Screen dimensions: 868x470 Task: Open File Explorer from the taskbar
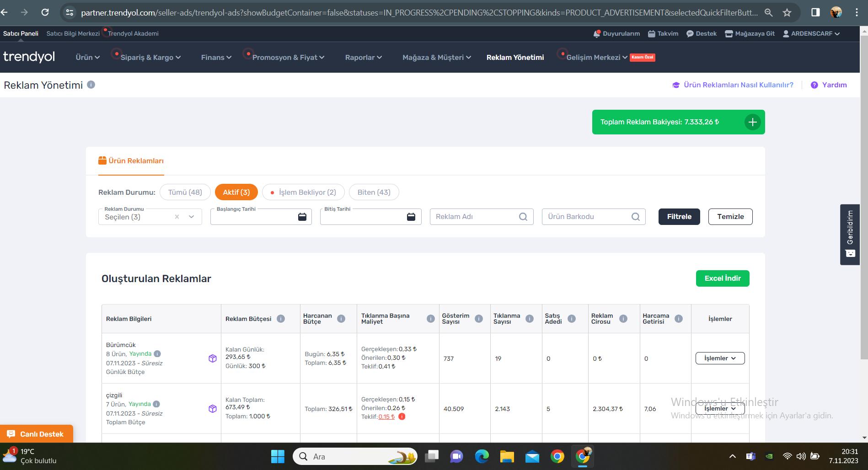coord(507,456)
